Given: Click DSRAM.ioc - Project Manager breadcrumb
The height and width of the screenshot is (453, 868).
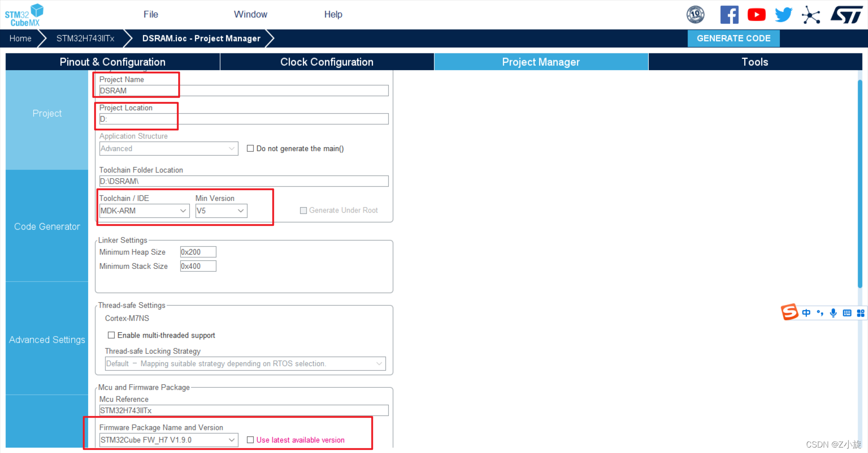Looking at the screenshot, I should [x=201, y=38].
